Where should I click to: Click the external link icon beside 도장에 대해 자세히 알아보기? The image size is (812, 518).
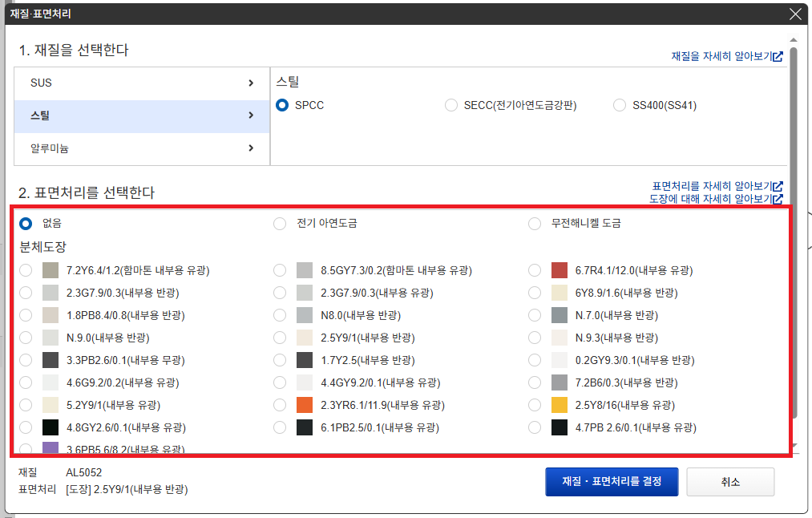pos(778,198)
